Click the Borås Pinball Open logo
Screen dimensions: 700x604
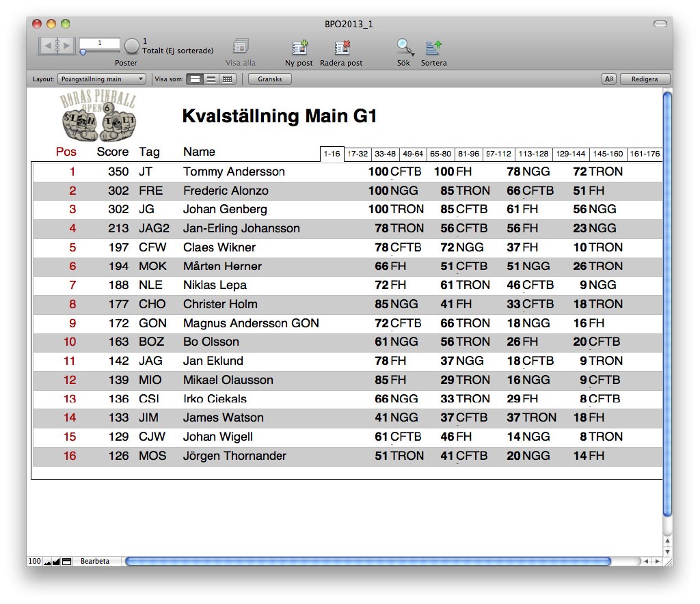[x=98, y=115]
